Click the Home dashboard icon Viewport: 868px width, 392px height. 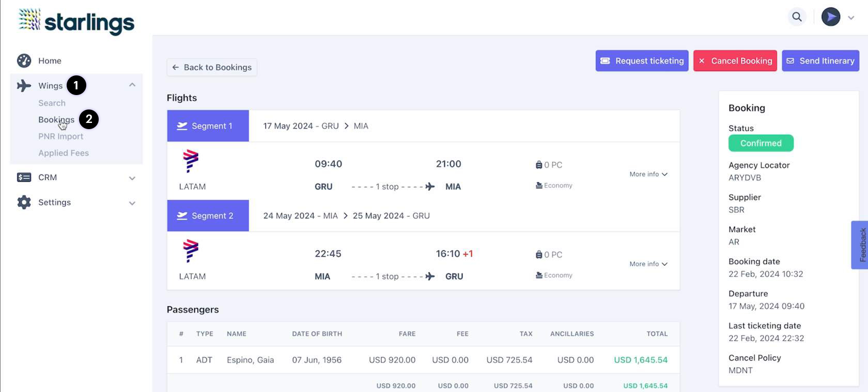coord(24,61)
